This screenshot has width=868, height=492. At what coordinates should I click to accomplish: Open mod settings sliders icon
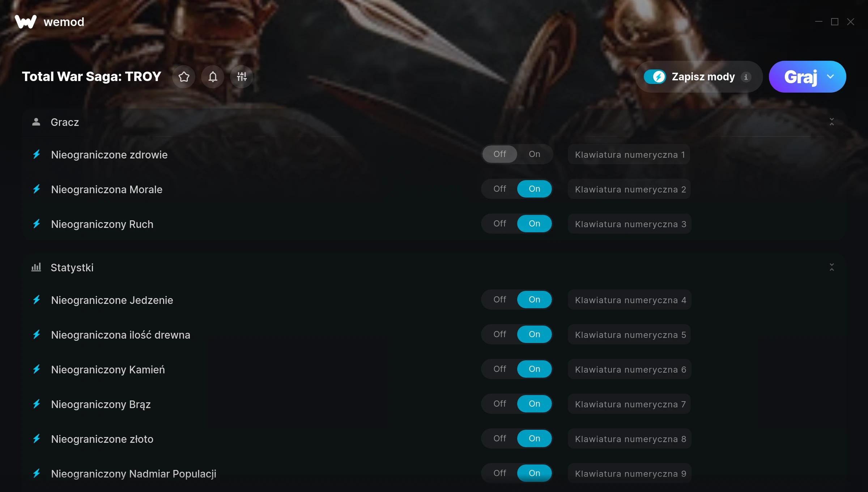point(242,77)
